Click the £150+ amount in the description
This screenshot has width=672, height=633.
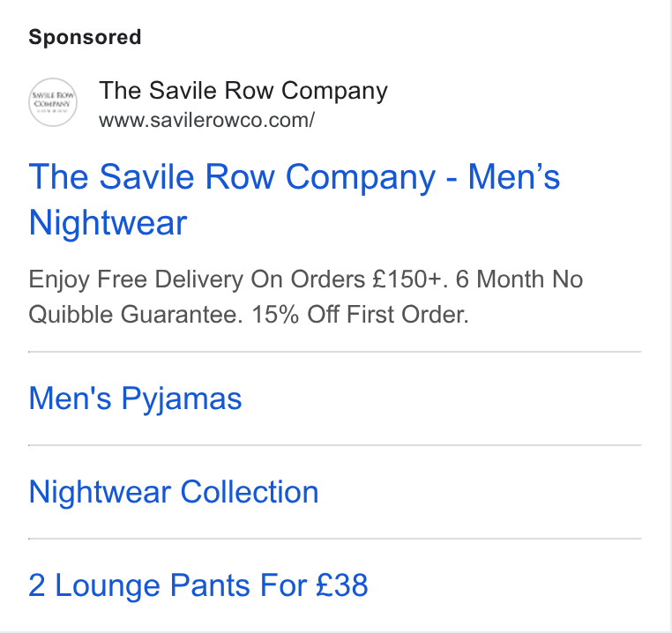tap(407, 279)
